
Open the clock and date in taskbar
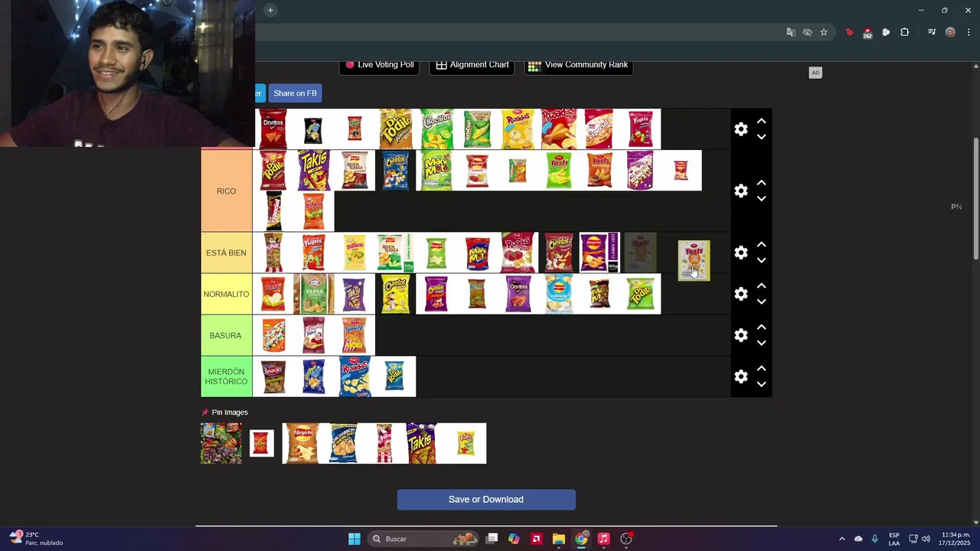point(955,539)
